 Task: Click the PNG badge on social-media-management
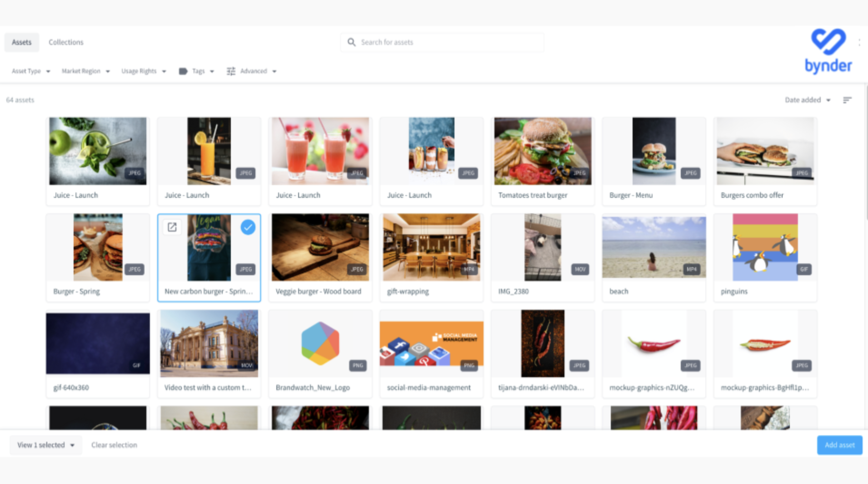coord(469,365)
